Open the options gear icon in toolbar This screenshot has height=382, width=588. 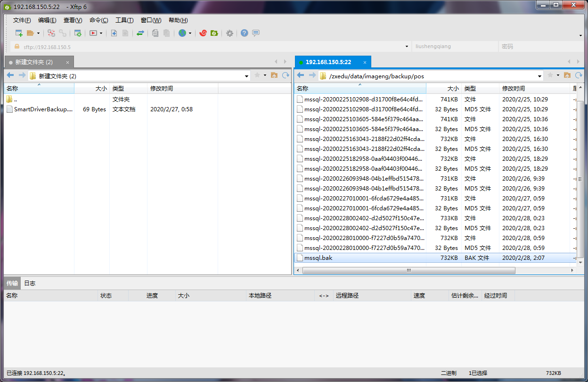click(229, 33)
